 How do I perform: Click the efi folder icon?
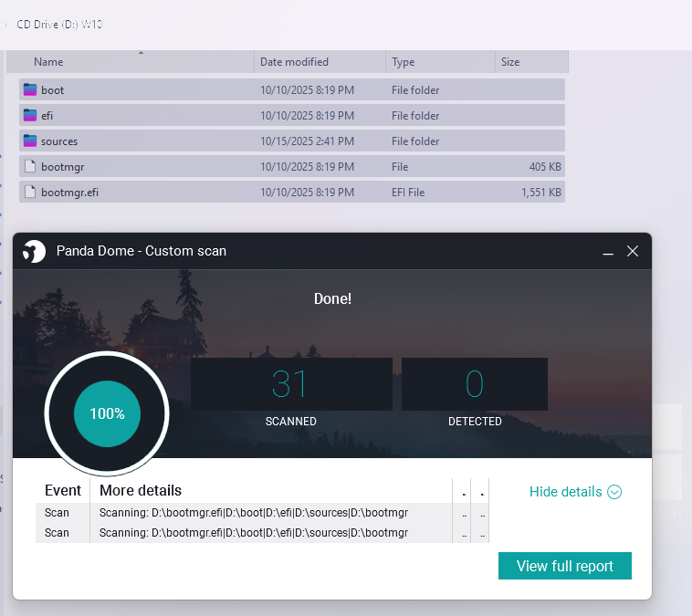(x=30, y=115)
